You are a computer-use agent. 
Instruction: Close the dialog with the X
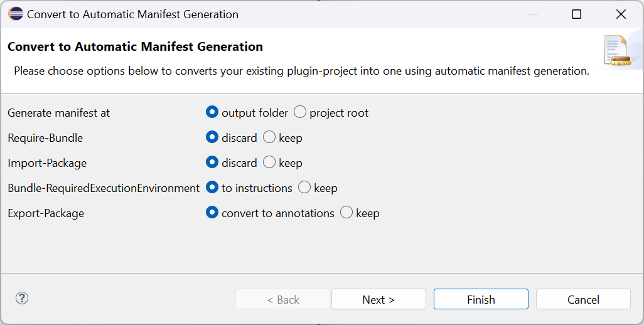(621, 14)
